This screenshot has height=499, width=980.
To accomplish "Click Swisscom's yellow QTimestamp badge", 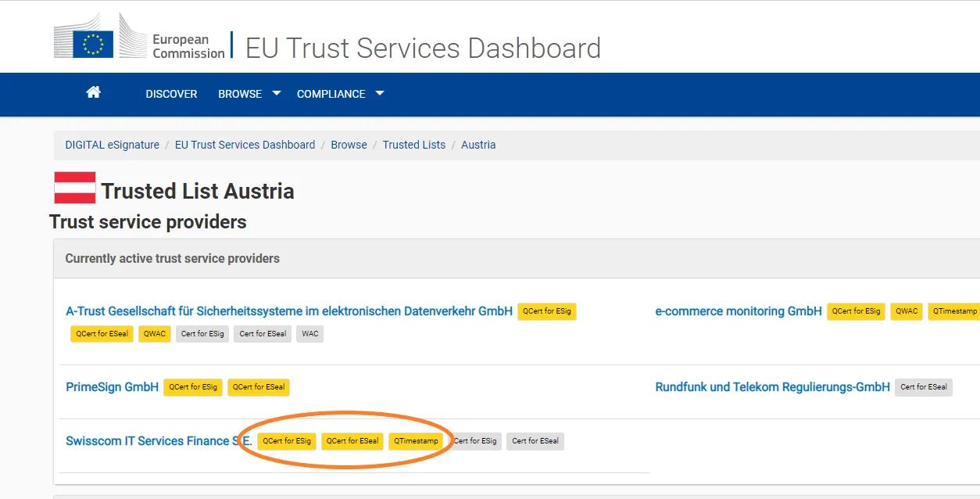I will point(416,441).
